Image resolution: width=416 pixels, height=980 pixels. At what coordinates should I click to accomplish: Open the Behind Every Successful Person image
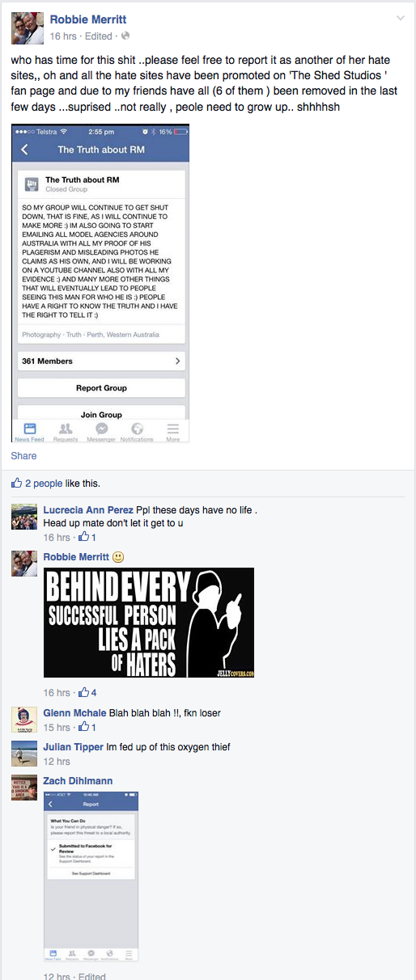149,623
